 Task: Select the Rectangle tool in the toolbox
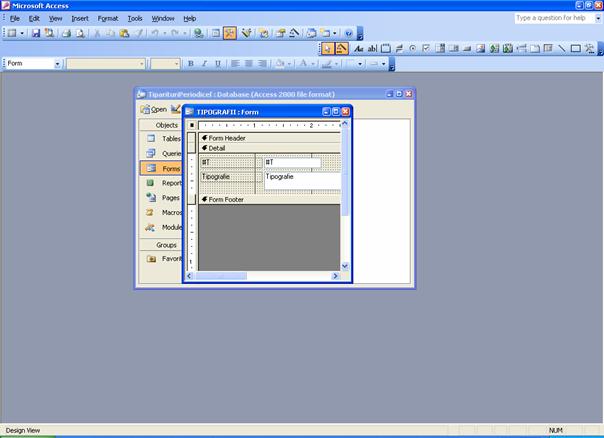(576, 48)
